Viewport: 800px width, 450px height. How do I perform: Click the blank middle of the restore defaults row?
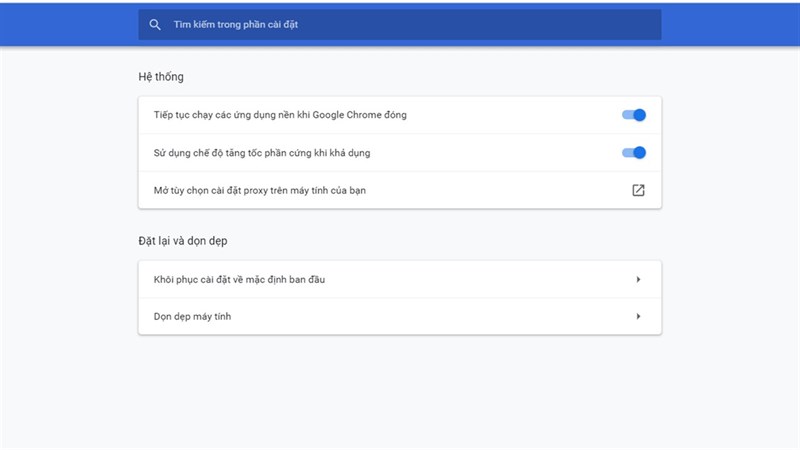(x=480, y=279)
